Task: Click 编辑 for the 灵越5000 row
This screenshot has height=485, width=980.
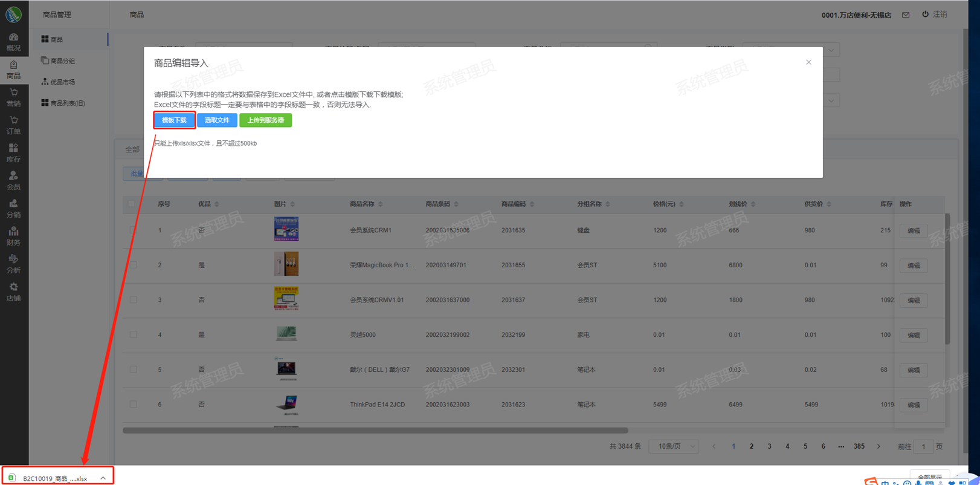Action: point(914,335)
